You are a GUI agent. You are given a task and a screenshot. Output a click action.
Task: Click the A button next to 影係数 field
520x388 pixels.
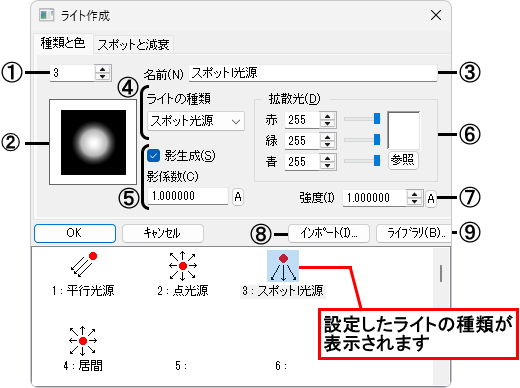pyautogui.click(x=238, y=197)
